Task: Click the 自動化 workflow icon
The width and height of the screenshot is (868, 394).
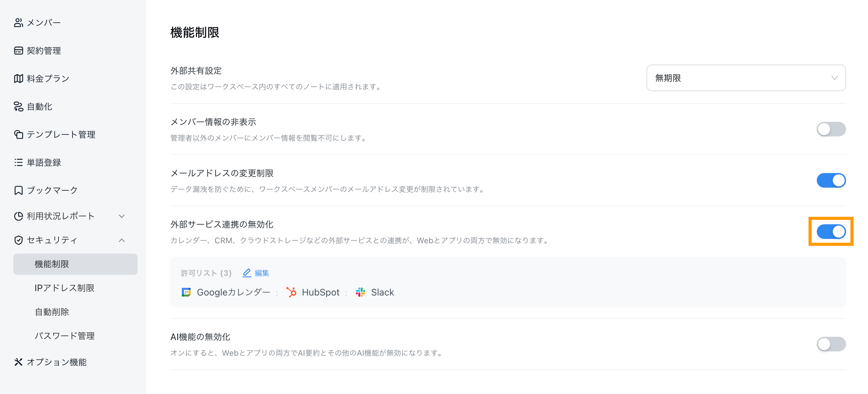Action: (18, 106)
